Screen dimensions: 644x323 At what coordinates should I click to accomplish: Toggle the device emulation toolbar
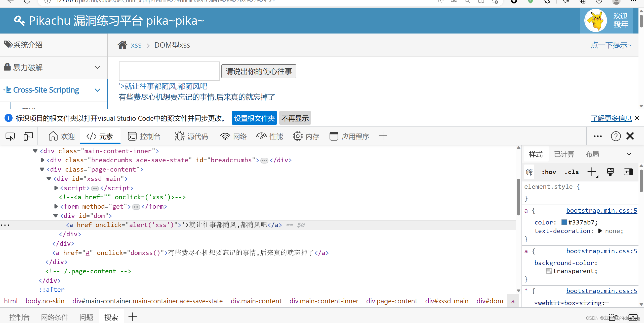coord(28,136)
